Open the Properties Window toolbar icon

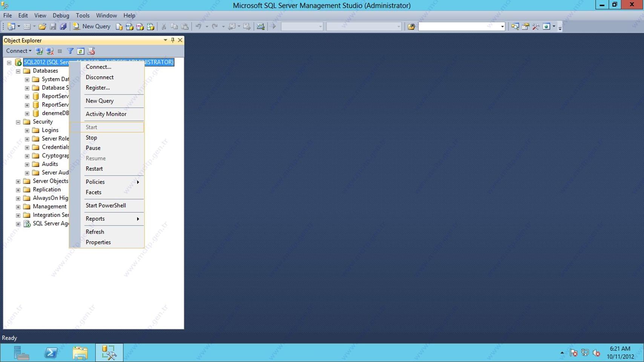525,26
